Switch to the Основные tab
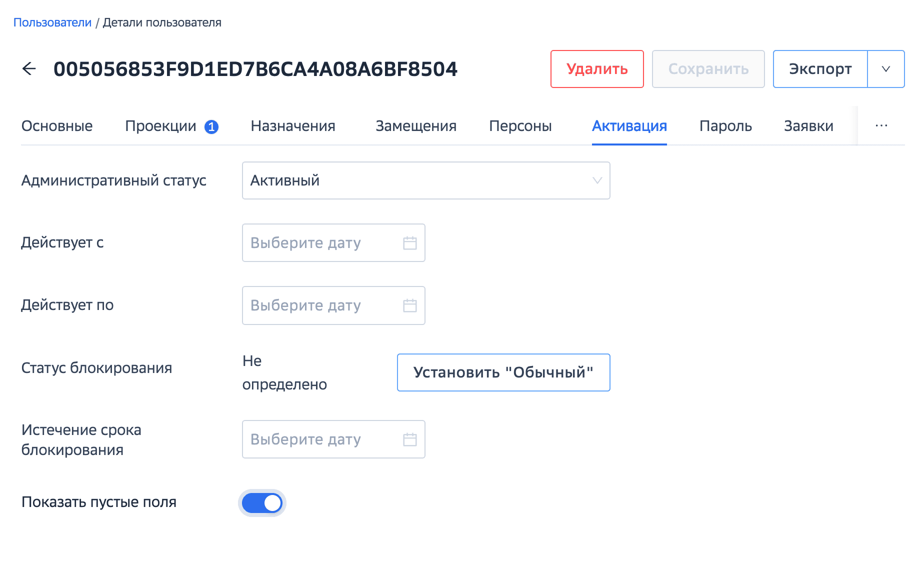The image size is (924, 567). (x=57, y=126)
